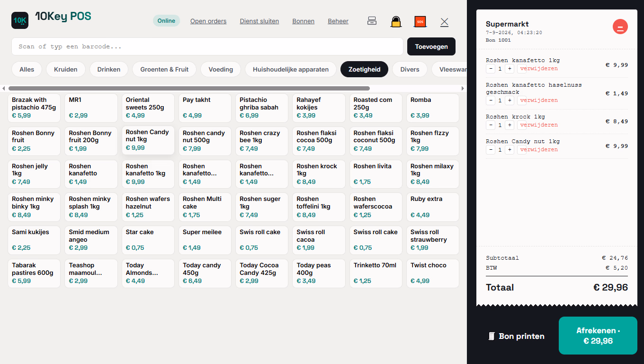Decrease quantity of Roshen Candy nut 1kg in receipt
Image resolution: width=644 pixels, height=364 pixels.
coord(491,150)
